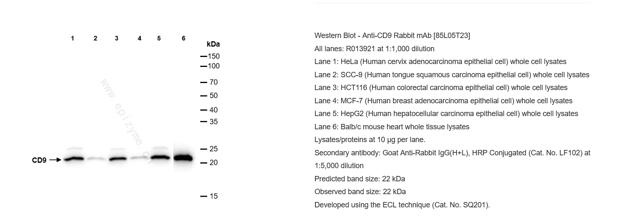The height and width of the screenshot is (221, 644).
Task: Click the 15 kDa marker label
Action: (213, 196)
